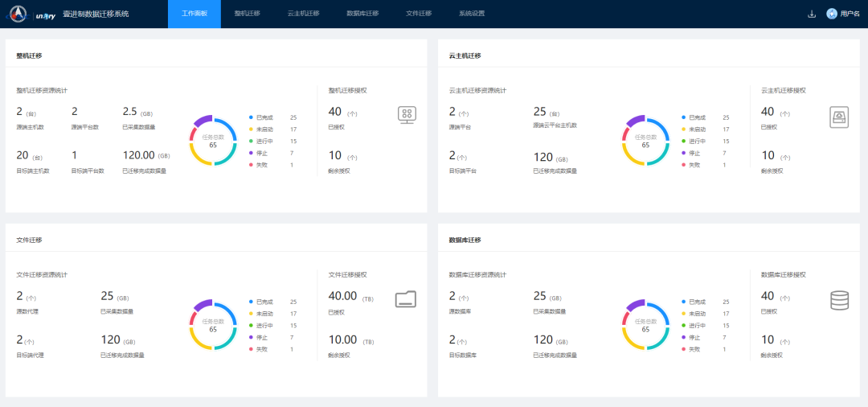Click the cloud host license disk icon
The image size is (868, 407).
[839, 118]
